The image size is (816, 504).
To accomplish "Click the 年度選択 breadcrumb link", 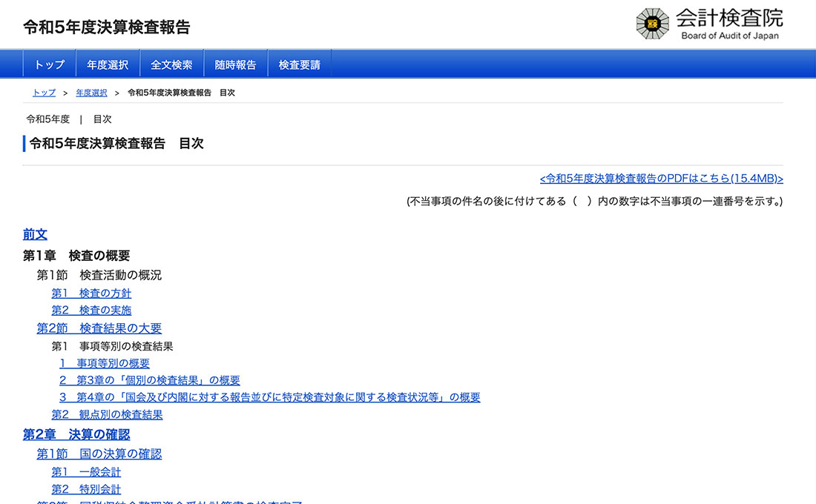I will pyautogui.click(x=91, y=93).
